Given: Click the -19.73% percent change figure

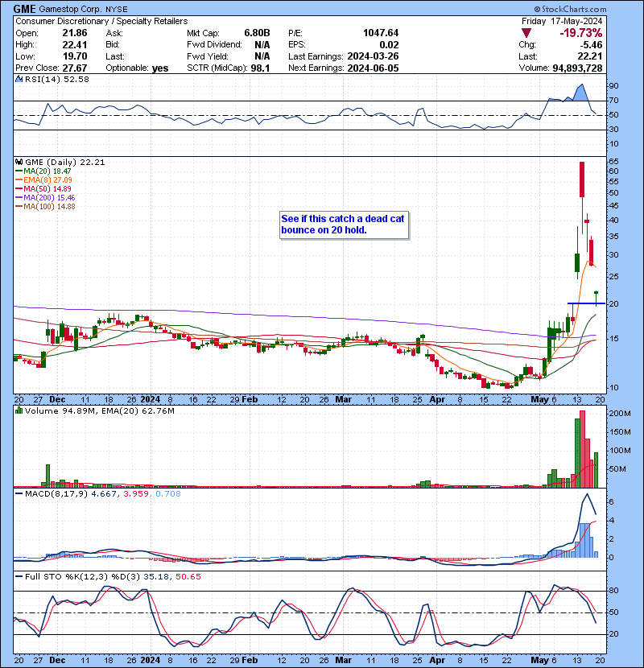Looking at the screenshot, I should [581, 33].
